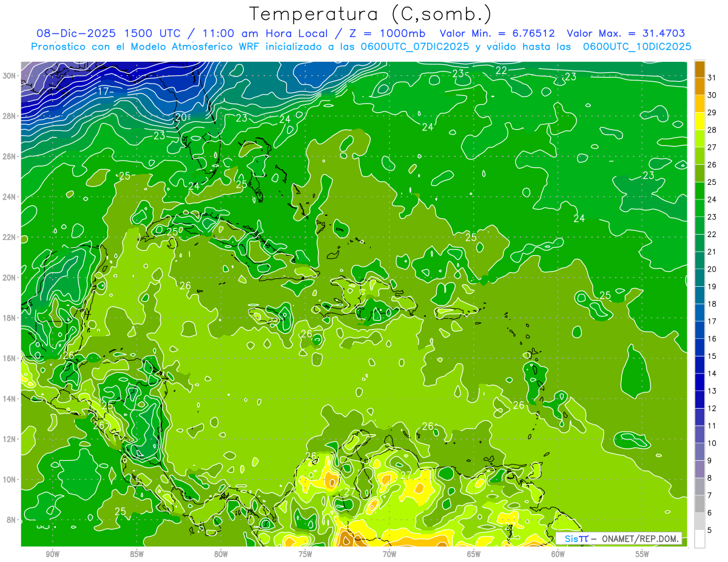
Task: Pick the gray swatch between 7 and 8
Action: click(x=699, y=487)
